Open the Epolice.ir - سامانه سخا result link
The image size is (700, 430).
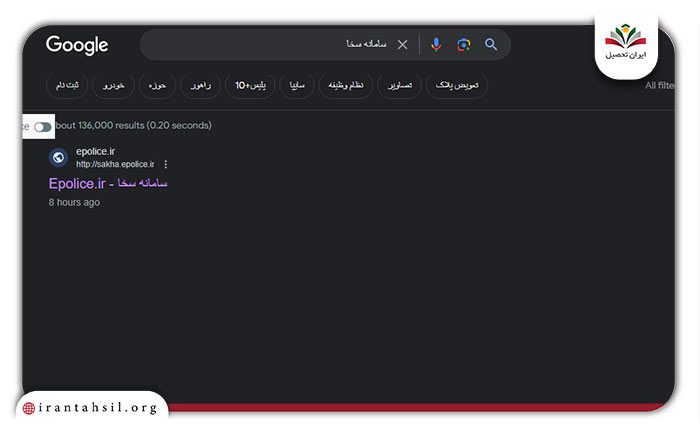108,184
